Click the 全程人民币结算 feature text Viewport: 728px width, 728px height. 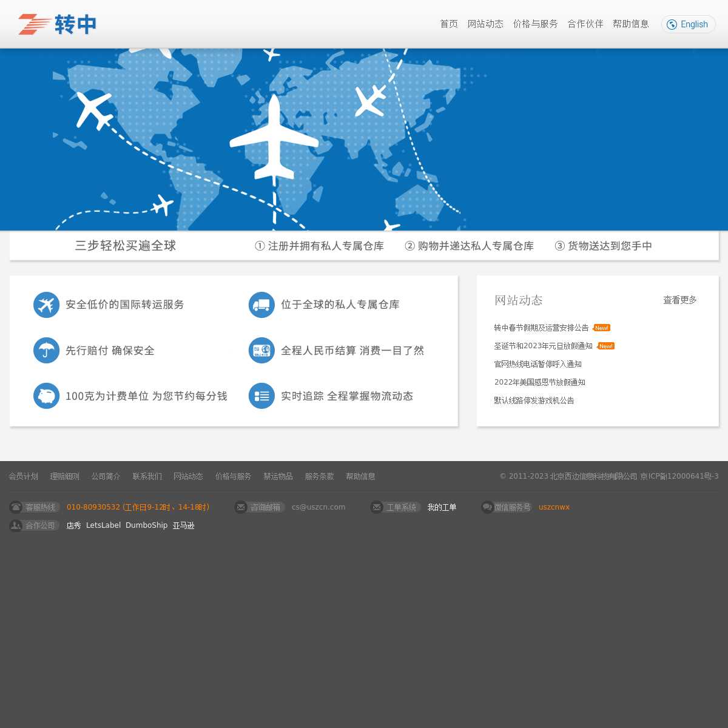(352, 351)
